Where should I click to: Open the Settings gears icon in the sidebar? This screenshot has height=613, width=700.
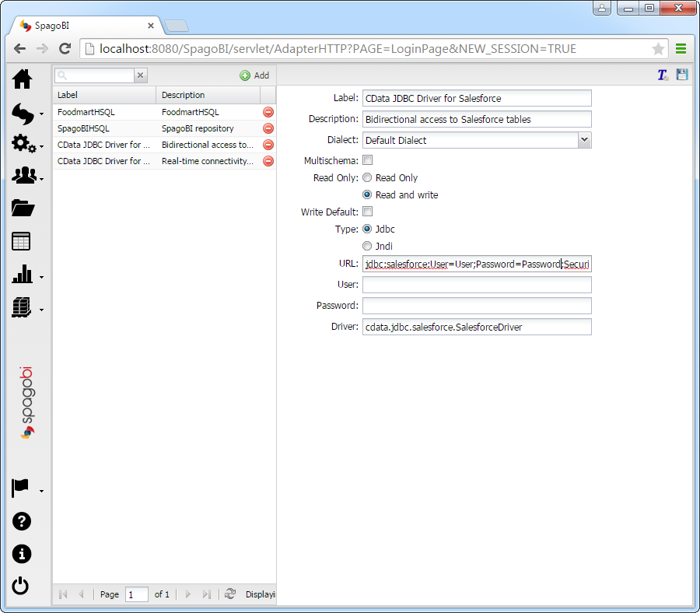(x=21, y=143)
